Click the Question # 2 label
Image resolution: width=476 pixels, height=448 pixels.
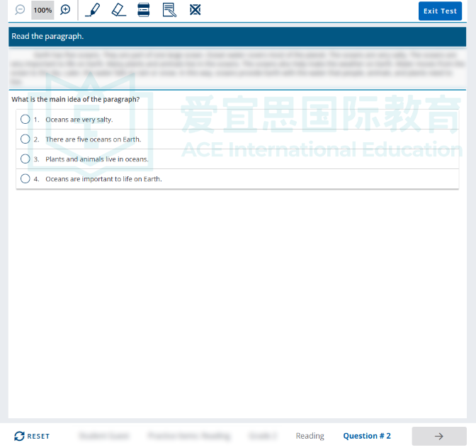tap(367, 436)
